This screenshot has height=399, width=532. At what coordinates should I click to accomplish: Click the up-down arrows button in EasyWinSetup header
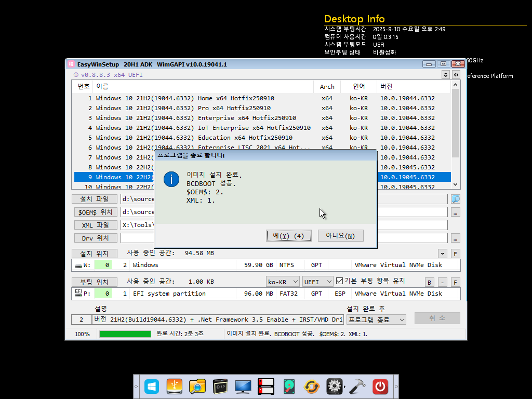[445, 75]
